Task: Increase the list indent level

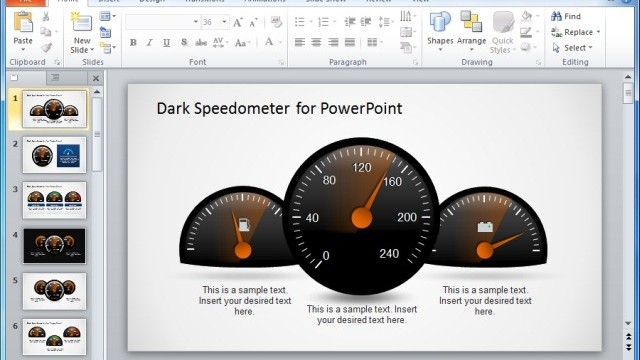Action: [366, 22]
